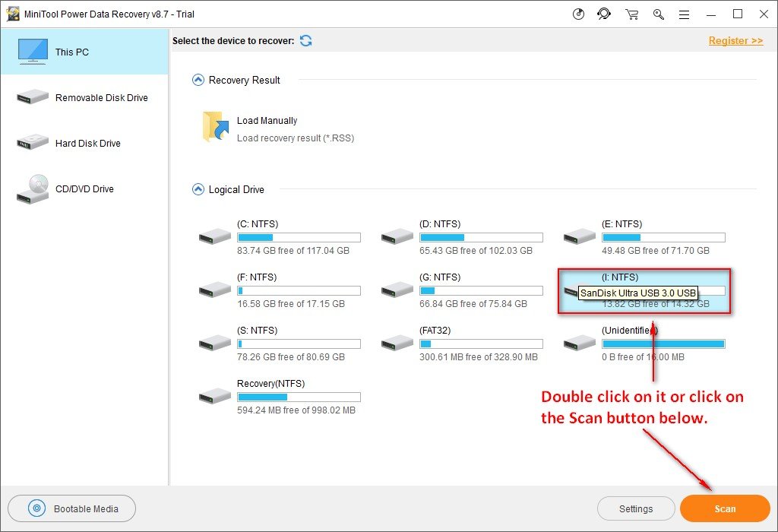Screen dimensions: 778x532
Task: Click "83.74 GB free of 117.04 GB" text
Action: tap(293, 251)
